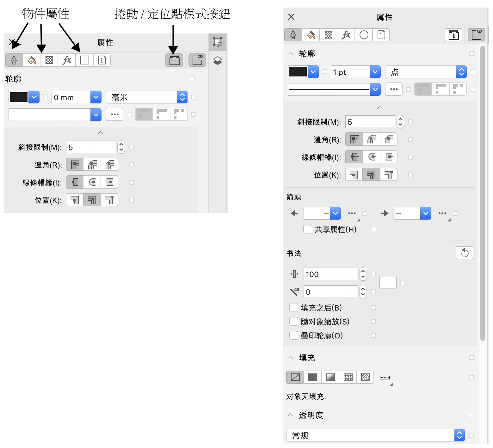
Task: Switch to Outline pen tab in left panel
Action: (14, 60)
